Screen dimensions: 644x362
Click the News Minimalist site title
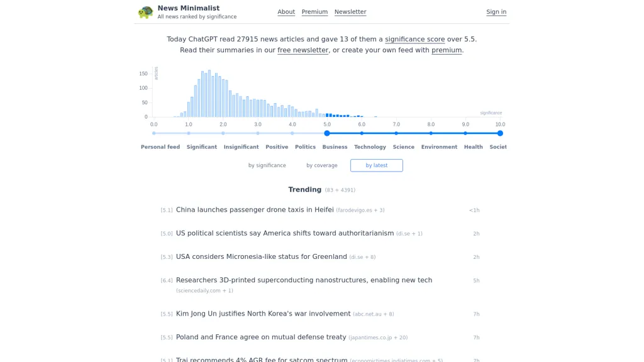tap(189, 8)
